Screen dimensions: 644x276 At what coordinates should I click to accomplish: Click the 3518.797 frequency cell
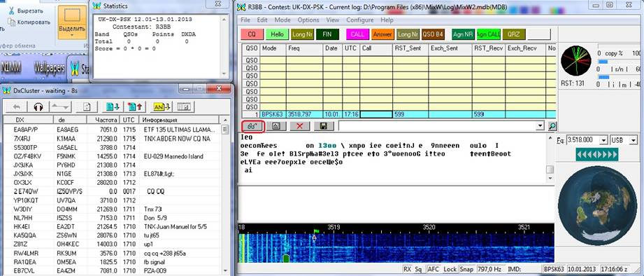coord(304,114)
